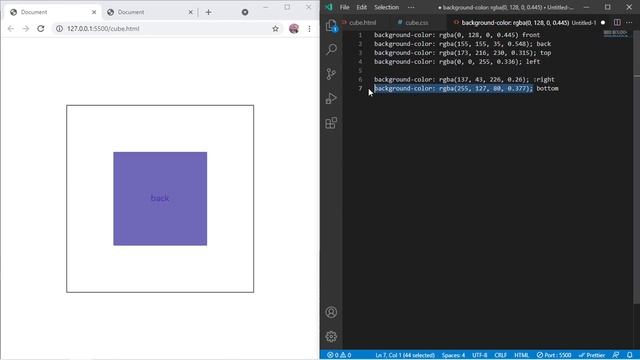Click the unsaved dot on Untitled-1 tab
This screenshot has height=360, width=640.
pyautogui.click(x=603, y=22)
